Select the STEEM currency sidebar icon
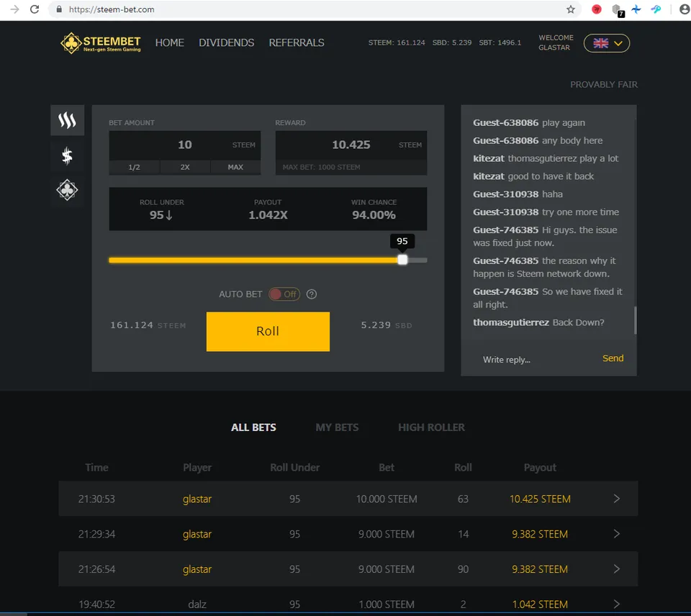The height and width of the screenshot is (616, 691). [x=68, y=120]
